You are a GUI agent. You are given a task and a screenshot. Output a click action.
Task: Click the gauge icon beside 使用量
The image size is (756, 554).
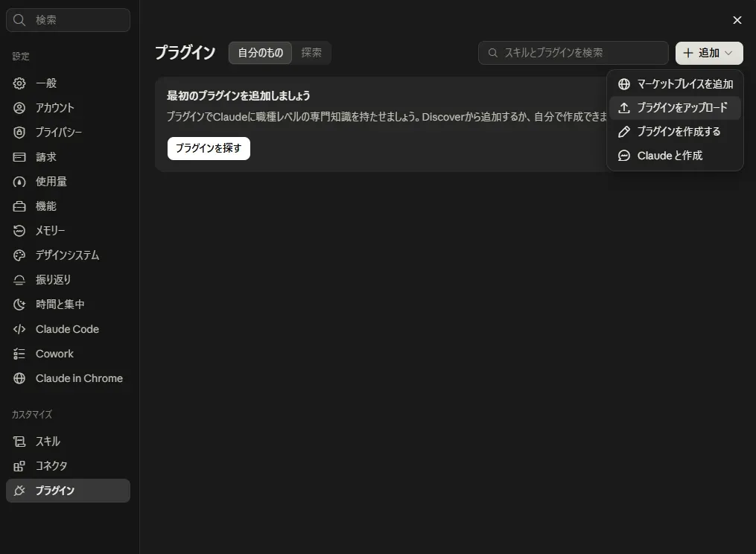(19, 182)
